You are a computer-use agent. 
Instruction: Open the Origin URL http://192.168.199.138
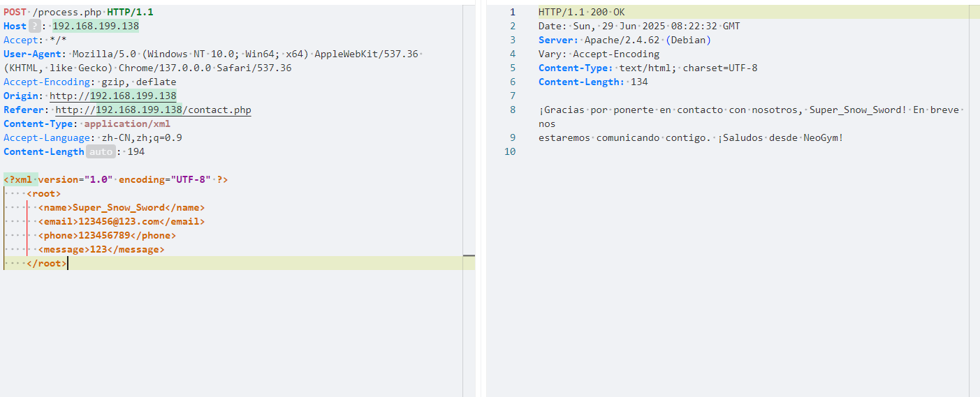pyautogui.click(x=113, y=96)
